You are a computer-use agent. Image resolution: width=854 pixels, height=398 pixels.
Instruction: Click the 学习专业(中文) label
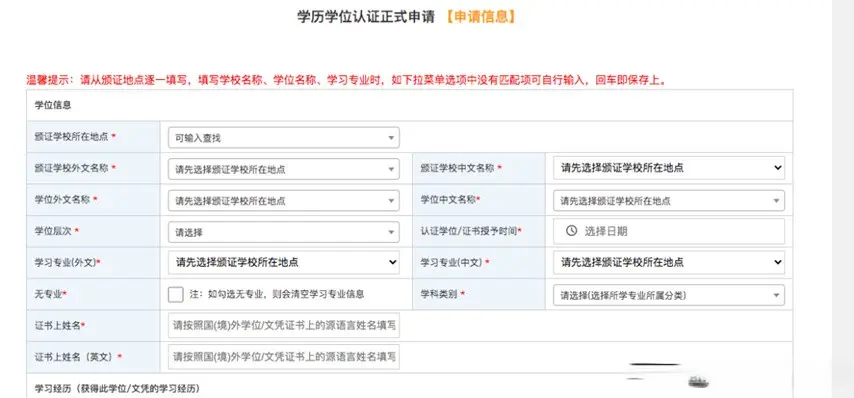455,263
